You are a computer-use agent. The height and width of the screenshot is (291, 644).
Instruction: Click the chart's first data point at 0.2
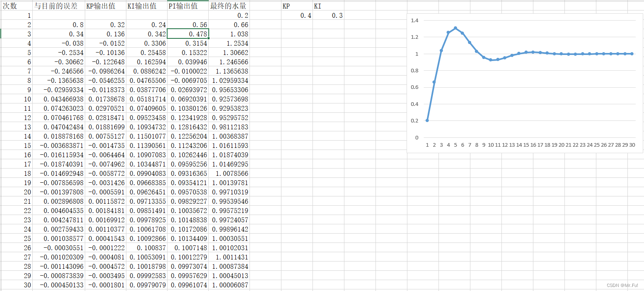pyautogui.click(x=427, y=120)
